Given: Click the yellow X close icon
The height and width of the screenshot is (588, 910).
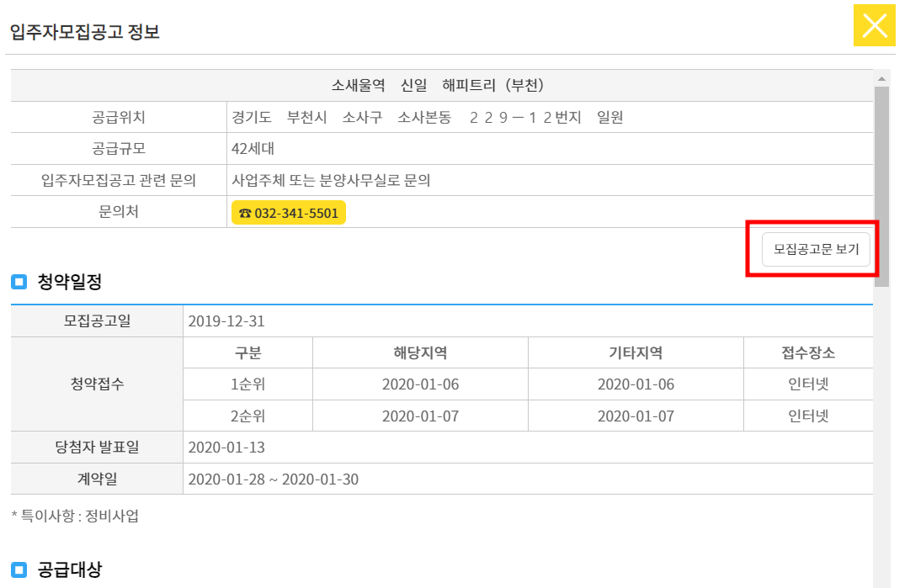Looking at the screenshot, I should click(874, 27).
